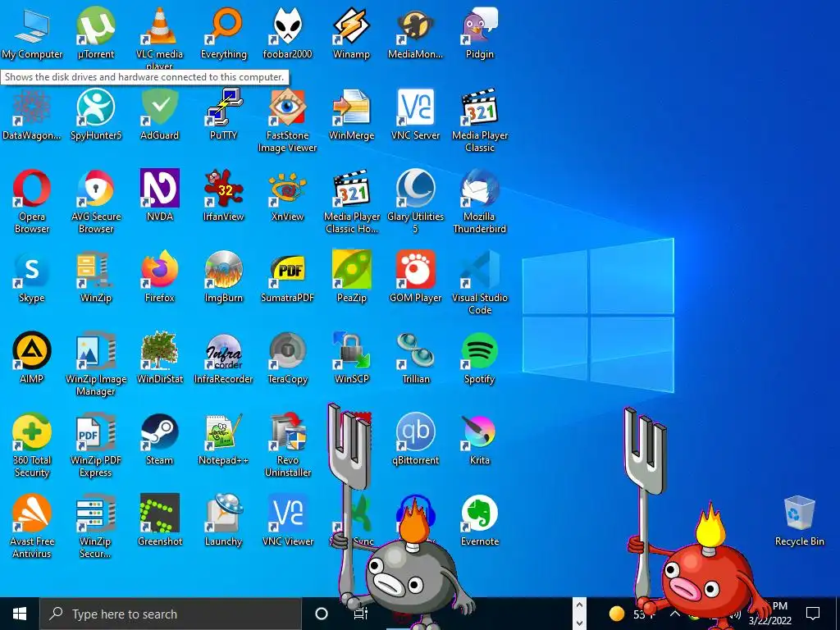Select the Notepad++ shortcut

[224, 431]
